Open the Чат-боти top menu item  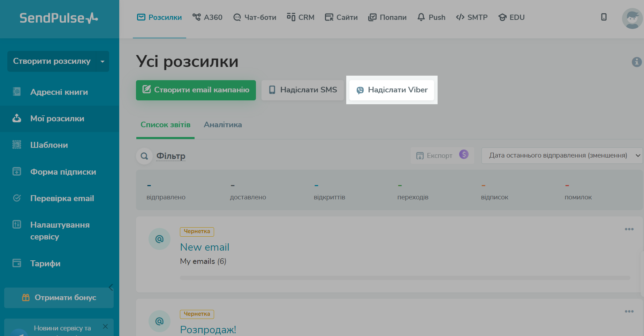click(255, 17)
